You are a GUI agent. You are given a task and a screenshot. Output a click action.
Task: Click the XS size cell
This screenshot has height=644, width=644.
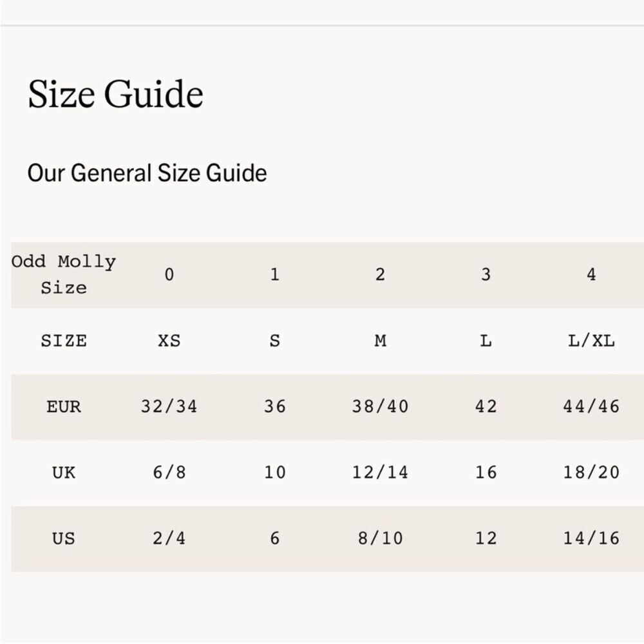(169, 341)
